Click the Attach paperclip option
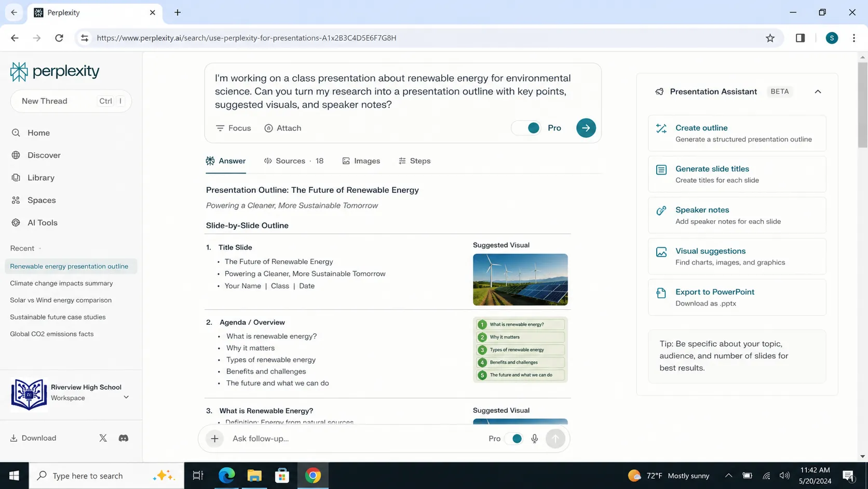Screen dimensions: 868x489 [x=282, y=128]
